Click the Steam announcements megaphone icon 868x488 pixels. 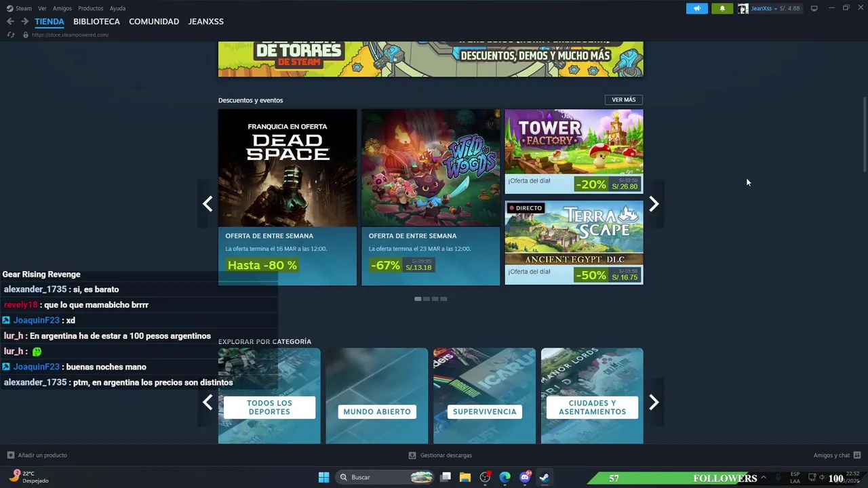(x=696, y=8)
